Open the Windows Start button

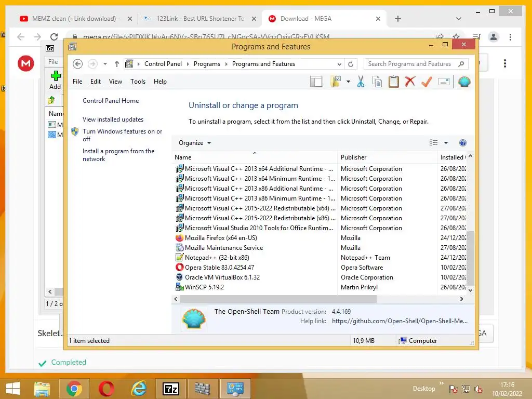pyautogui.click(x=13, y=389)
